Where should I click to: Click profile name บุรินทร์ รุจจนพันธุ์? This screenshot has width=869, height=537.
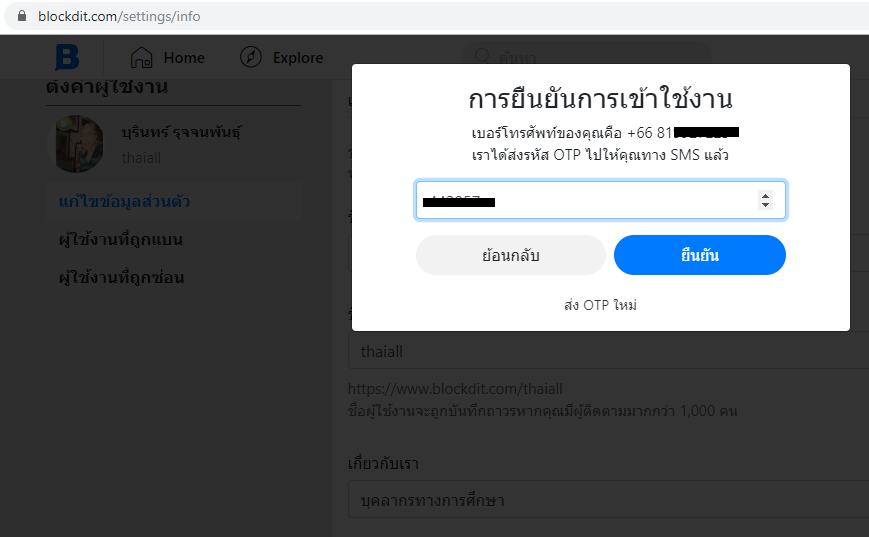tap(181, 132)
